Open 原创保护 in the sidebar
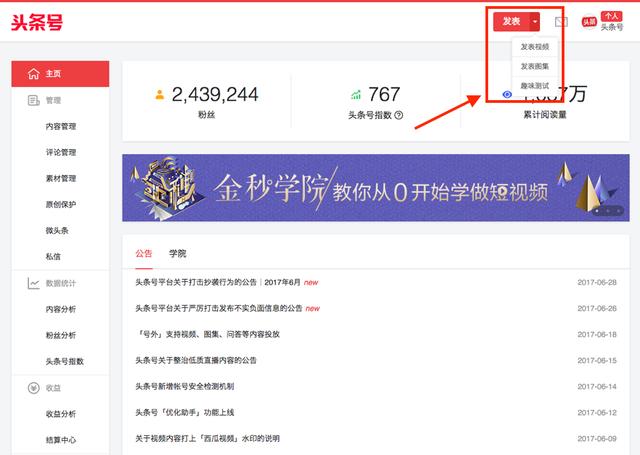640x455 pixels. click(61, 204)
